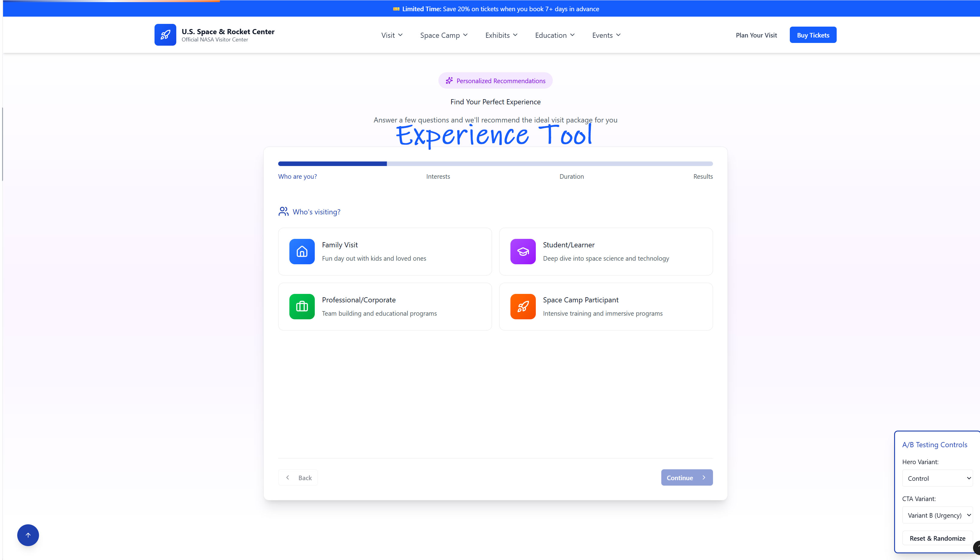
Task: Click the sparkle icon in Personalized Recommendations badge
Action: (449, 81)
